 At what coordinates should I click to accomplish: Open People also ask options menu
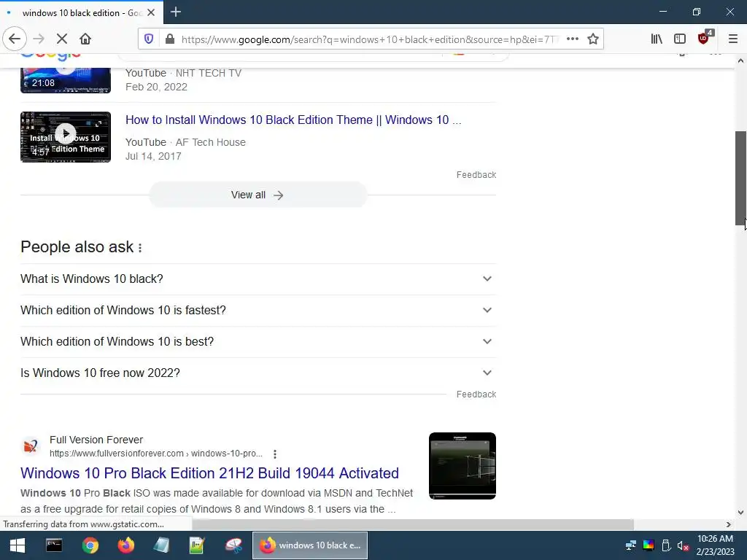tap(140, 248)
